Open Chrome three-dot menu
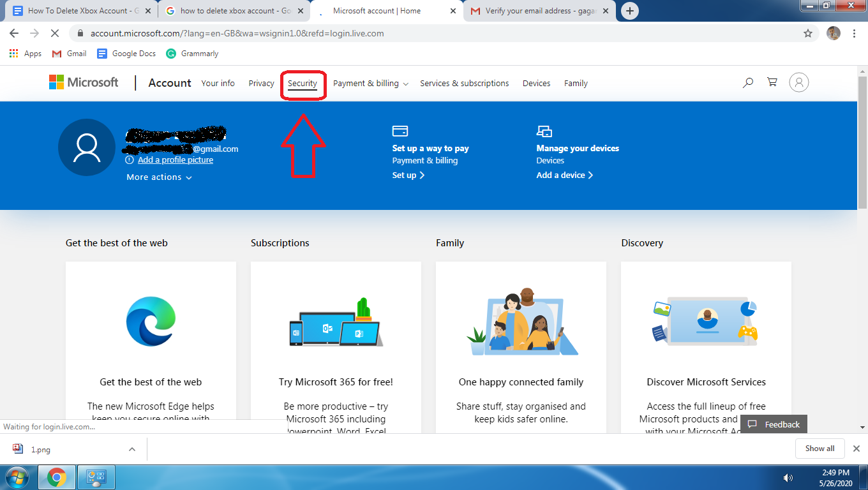This screenshot has width=868, height=490. pyautogui.click(x=854, y=33)
